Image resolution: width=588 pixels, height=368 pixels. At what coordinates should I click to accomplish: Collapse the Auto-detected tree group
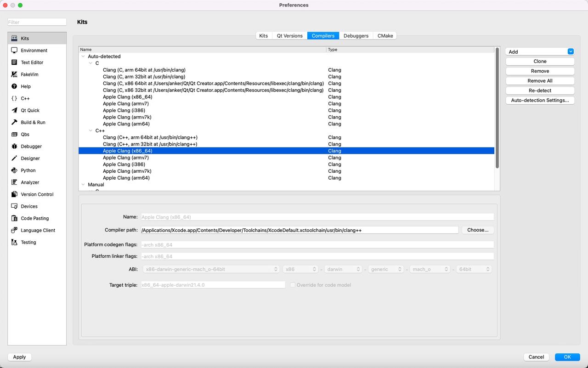tap(83, 57)
